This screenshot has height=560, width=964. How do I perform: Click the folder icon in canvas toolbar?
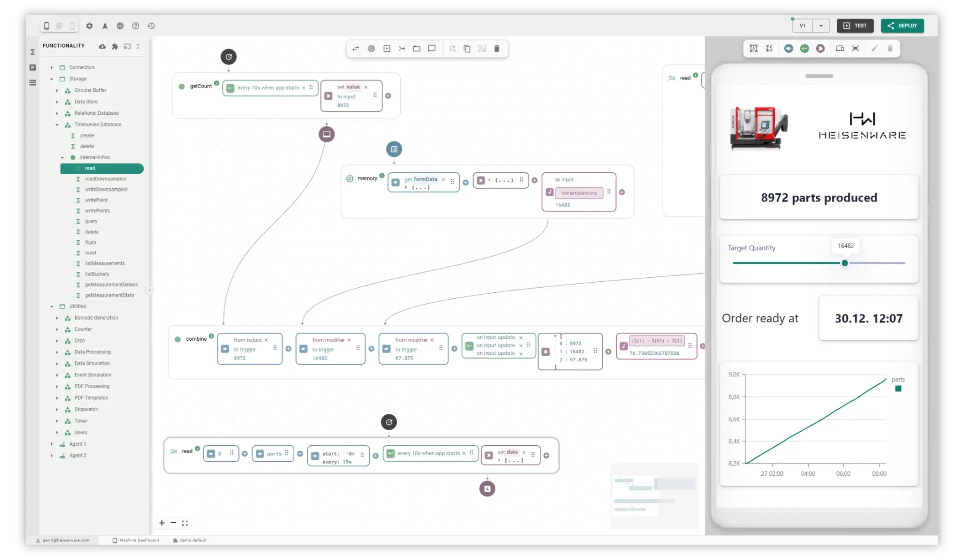pos(417,48)
